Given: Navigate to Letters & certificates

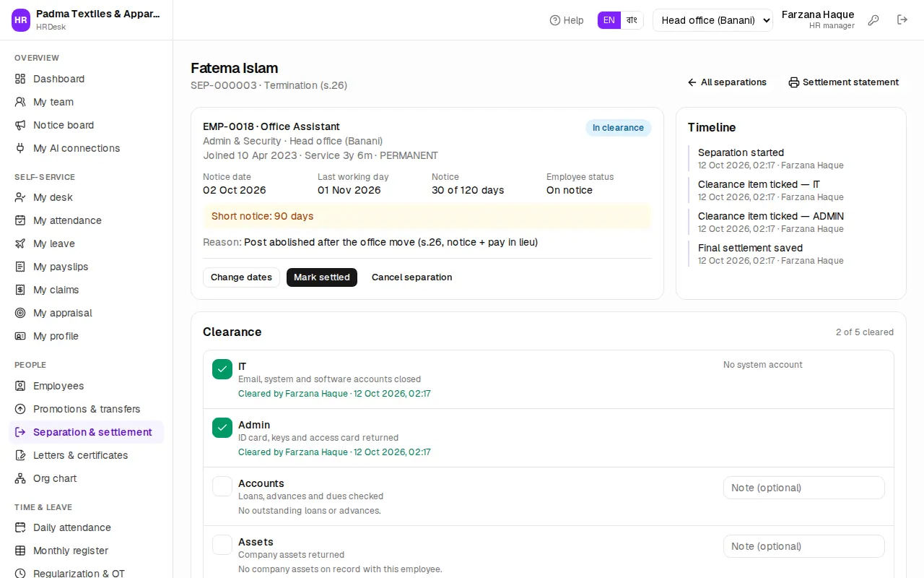Looking at the screenshot, I should [87, 455].
